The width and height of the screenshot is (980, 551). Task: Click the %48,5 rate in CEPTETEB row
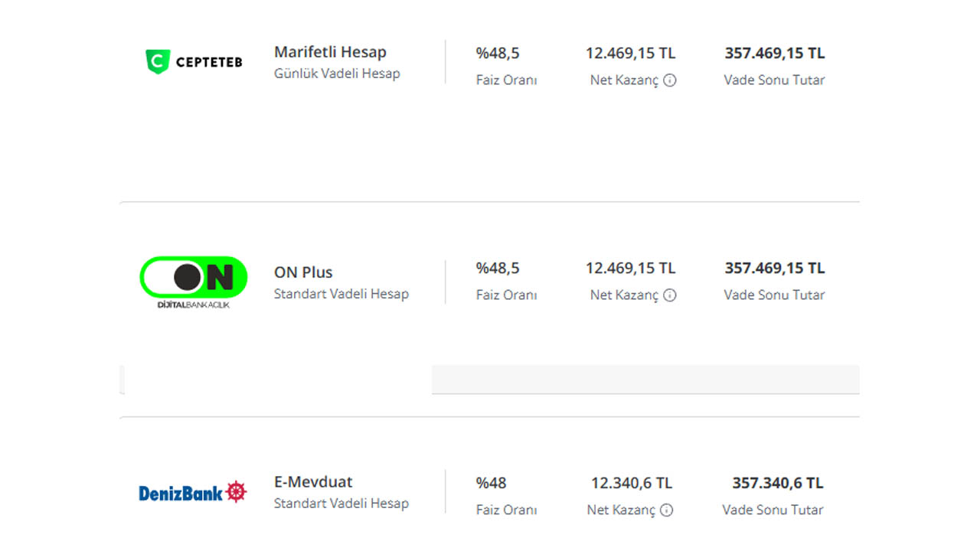pyautogui.click(x=498, y=54)
